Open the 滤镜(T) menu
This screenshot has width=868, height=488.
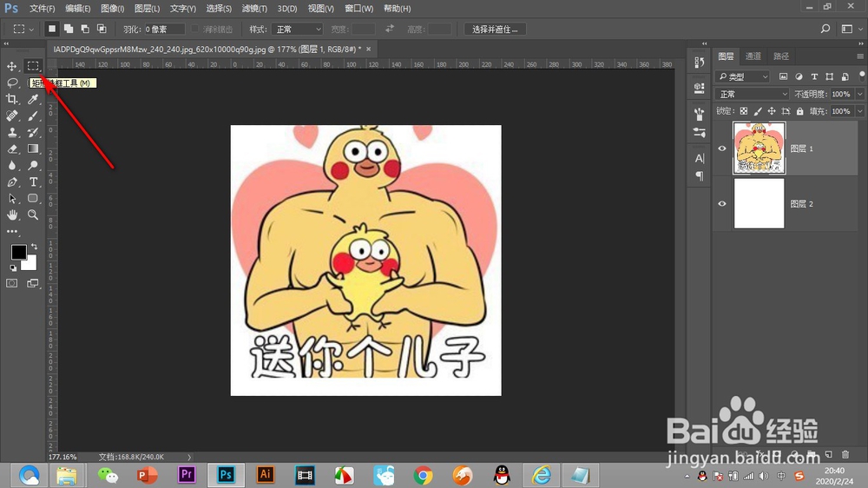254,9
